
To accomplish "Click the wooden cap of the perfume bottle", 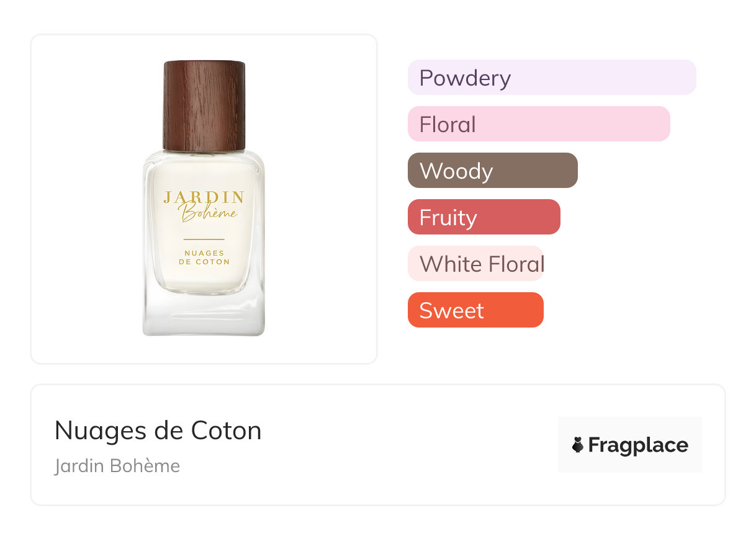I will tap(204, 104).
